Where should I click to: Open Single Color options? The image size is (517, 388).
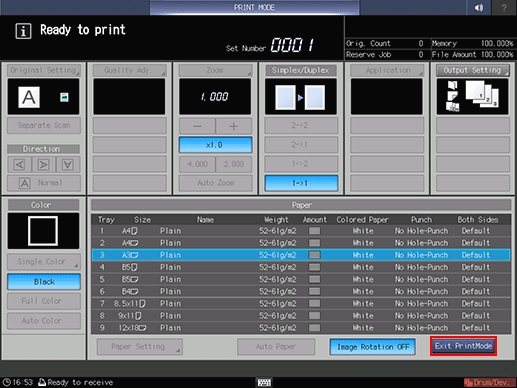pyautogui.click(x=44, y=262)
